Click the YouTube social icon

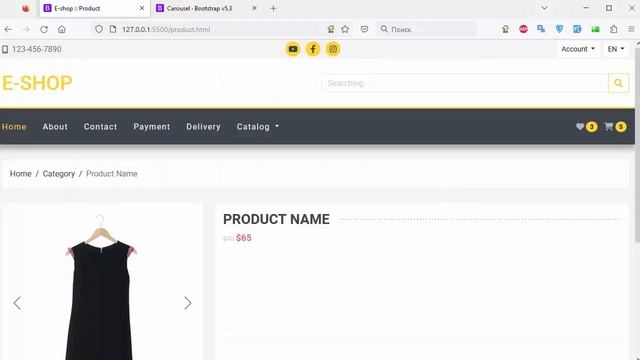tap(293, 49)
